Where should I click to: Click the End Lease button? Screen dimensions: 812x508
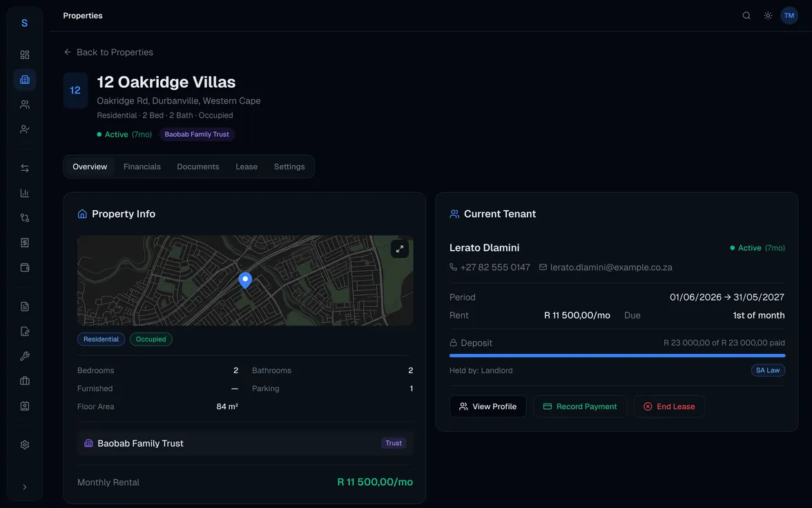point(669,406)
